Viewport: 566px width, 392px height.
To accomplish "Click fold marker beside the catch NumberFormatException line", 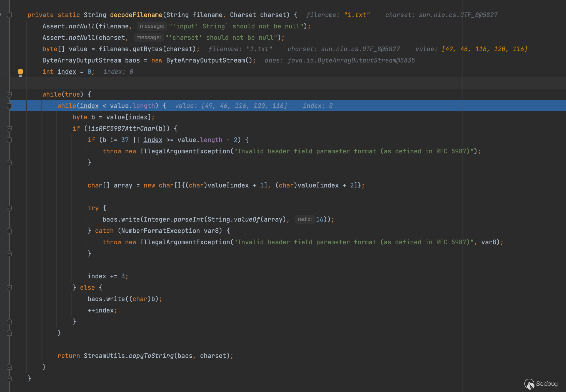I will coord(9,231).
